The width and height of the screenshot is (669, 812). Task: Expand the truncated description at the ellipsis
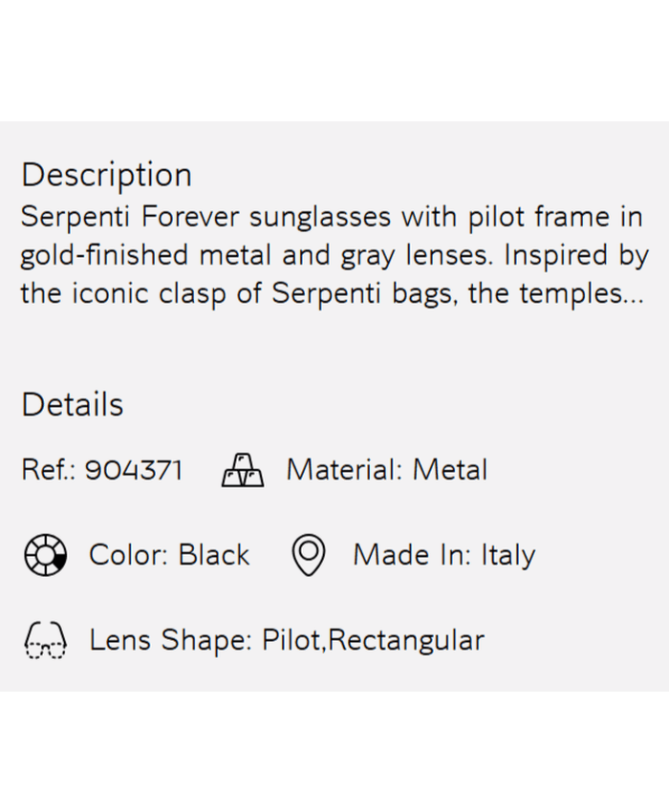point(632,294)
